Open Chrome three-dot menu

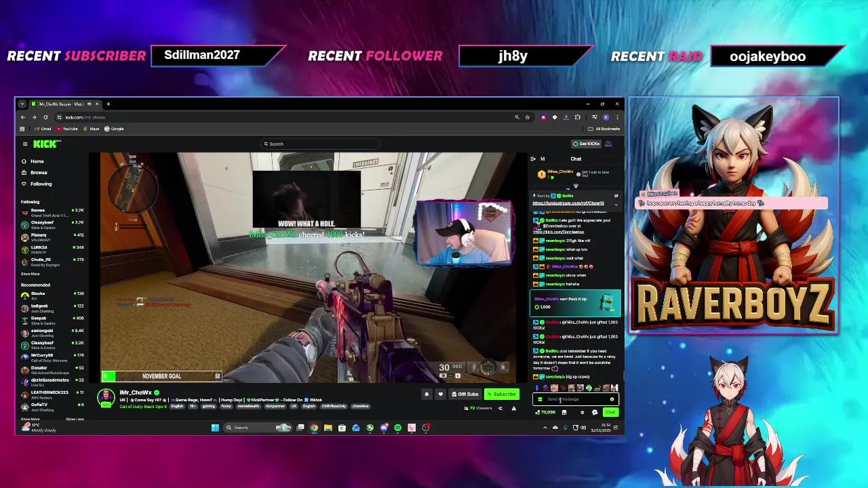(x=617, y=117)
